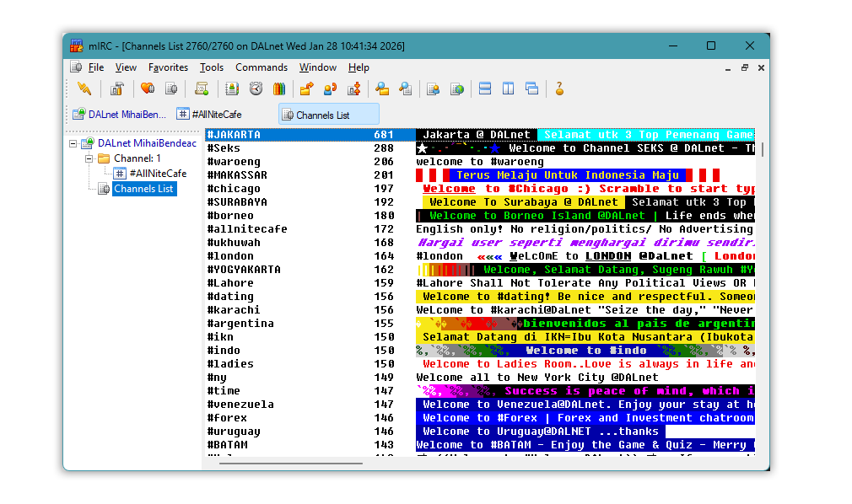
Task: Select the #ladies channel row
Action: click(x=480, y=364)
